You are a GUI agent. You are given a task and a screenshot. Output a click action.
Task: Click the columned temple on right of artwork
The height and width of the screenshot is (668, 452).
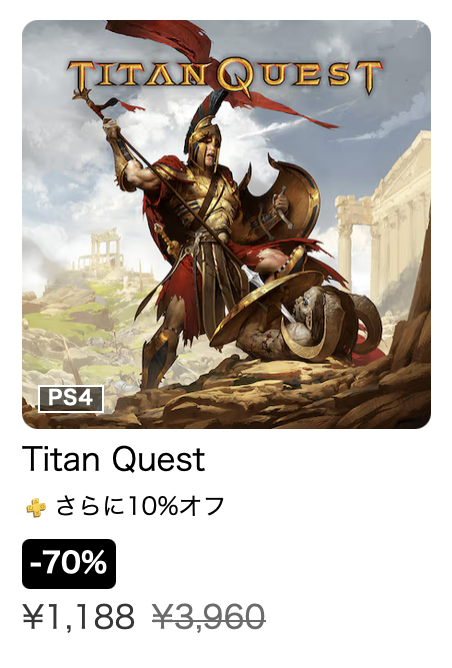[x=383, y=222]
